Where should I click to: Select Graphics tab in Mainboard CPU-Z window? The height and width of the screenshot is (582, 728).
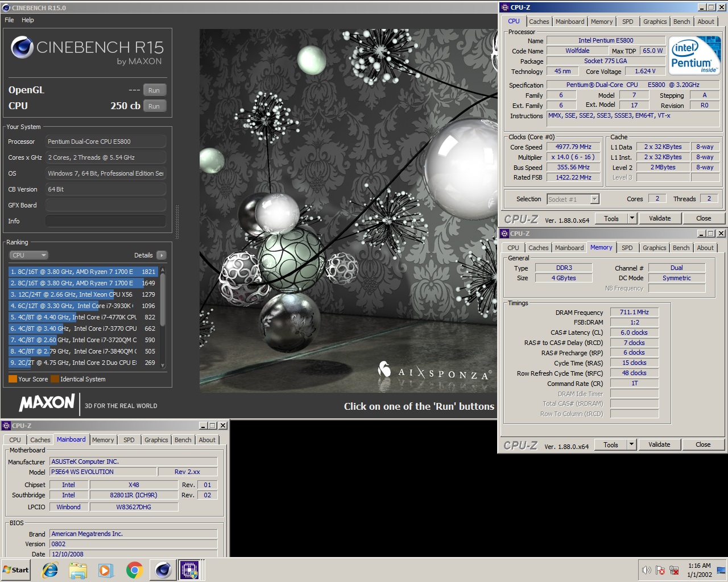(x=156, y=440)
